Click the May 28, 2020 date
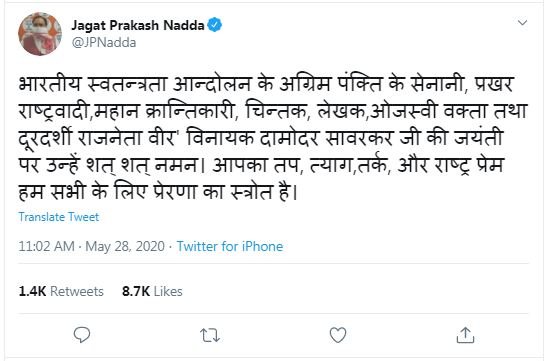Screen dimensions: 546x361 pos(125,246)
